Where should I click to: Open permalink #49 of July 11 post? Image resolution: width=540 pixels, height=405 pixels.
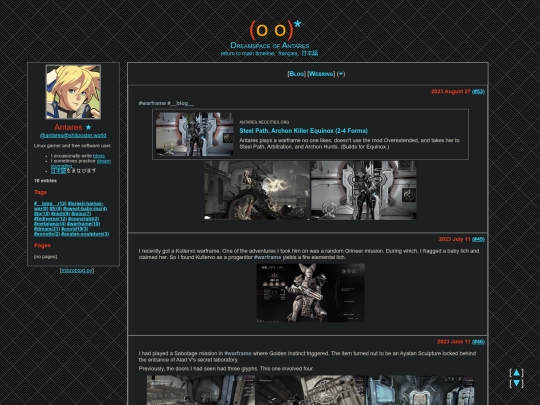[478, 239]
